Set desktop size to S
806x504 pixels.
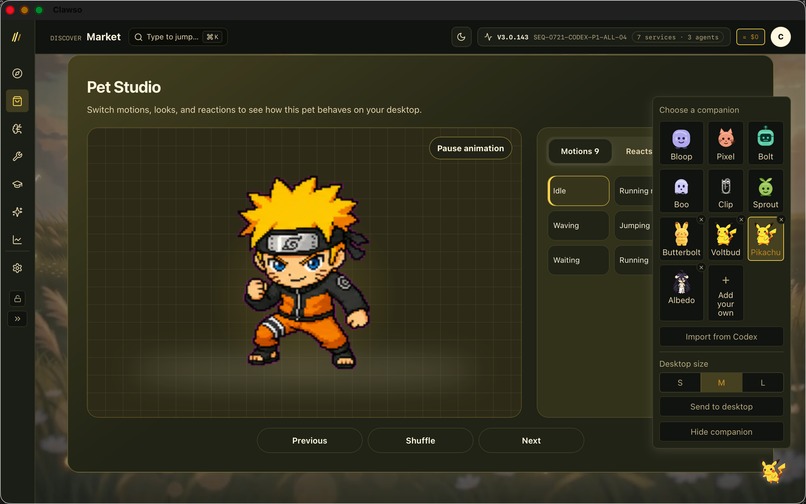[680, 383]
